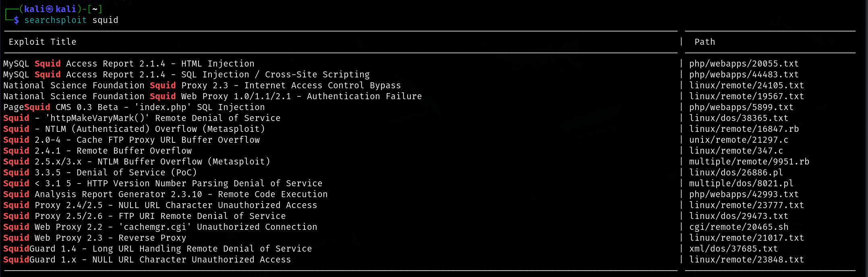
Task: Click the linux/remote/19567.txt path
Action: (746, 96)
